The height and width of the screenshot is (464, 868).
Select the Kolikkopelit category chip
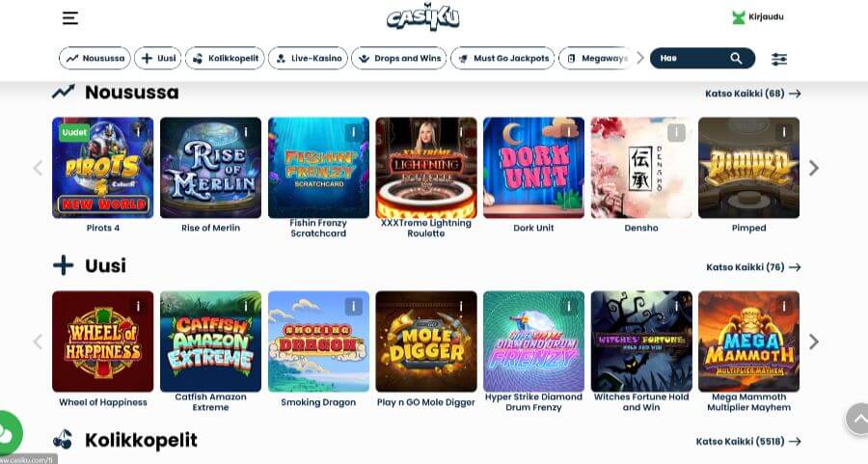click(225, 58)
